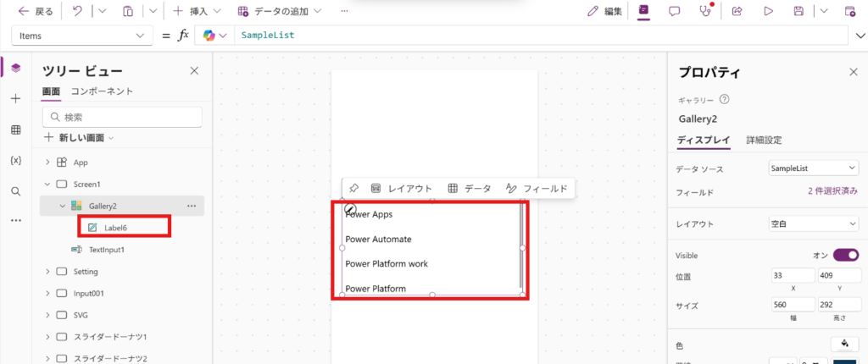Click the save disk icon
Viewport: 868px width, 364px height.
(x=798, y=12)
